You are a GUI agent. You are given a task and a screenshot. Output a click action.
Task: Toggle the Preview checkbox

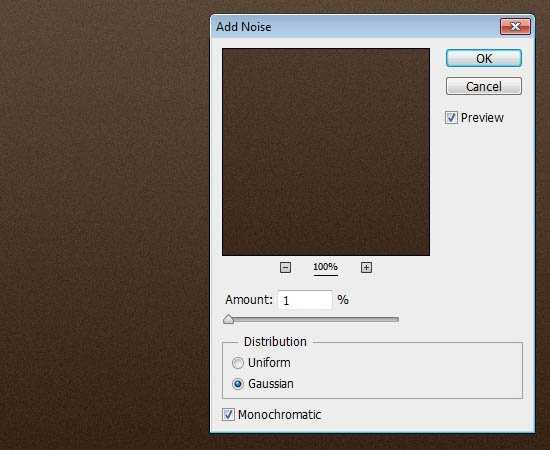tap(451, 117)
